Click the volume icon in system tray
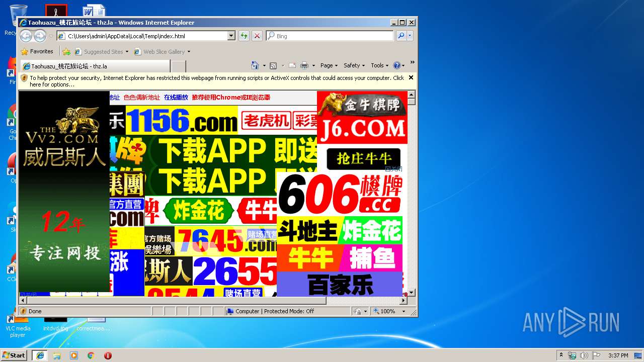 583,355
